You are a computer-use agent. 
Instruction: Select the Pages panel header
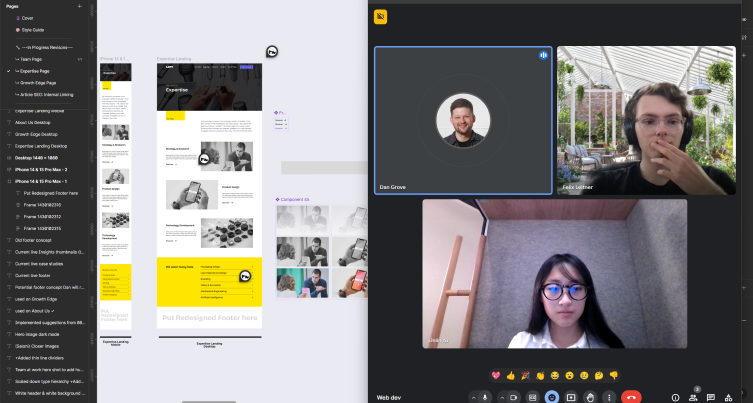coord(12,6)
